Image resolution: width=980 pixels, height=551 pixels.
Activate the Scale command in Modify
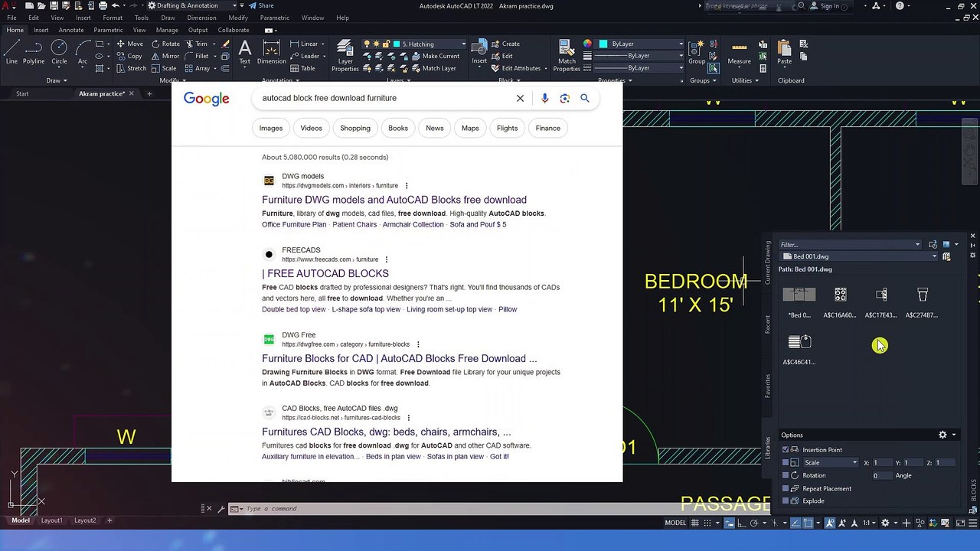pyautogui.click(x=163, y=68)
